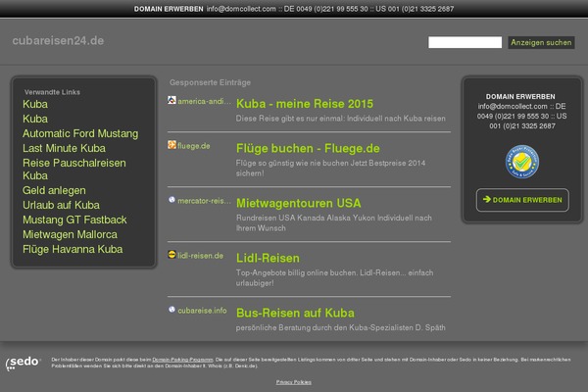This screenshot has height=392, width=588.
Task: Open Mustang GT Fastback link
Action: 74,220
